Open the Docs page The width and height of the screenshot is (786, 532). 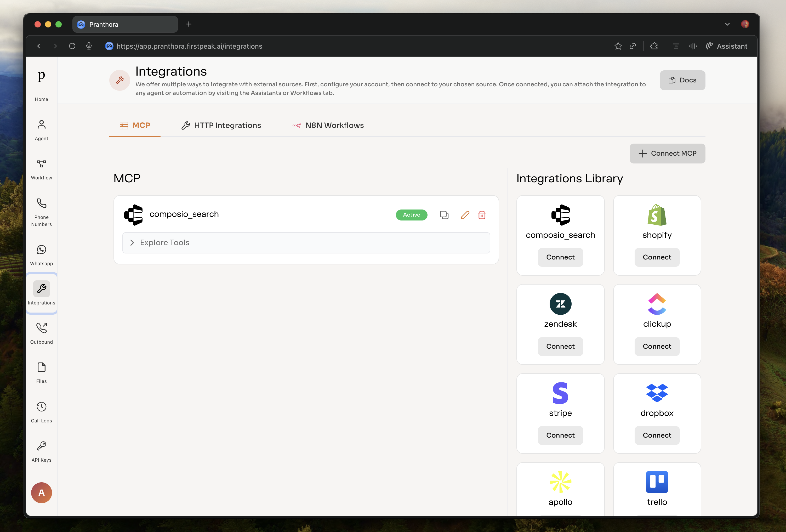tap(682, 80)
